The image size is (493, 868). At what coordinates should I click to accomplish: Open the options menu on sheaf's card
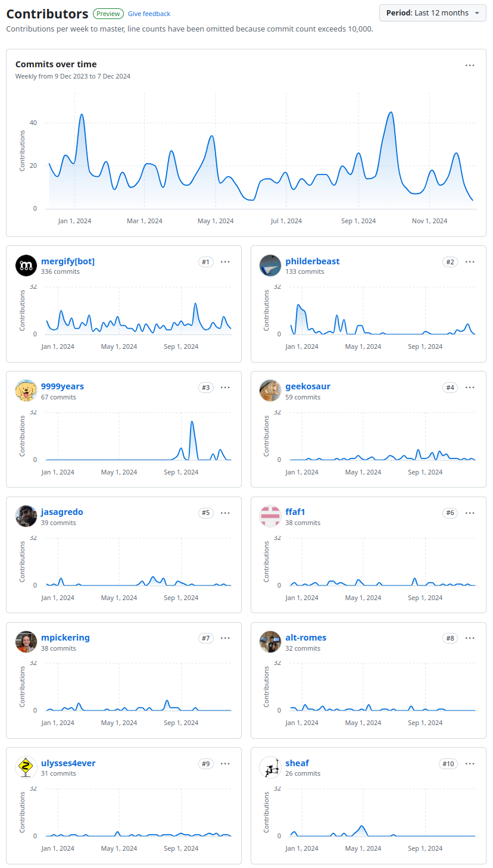pos(470,764)
